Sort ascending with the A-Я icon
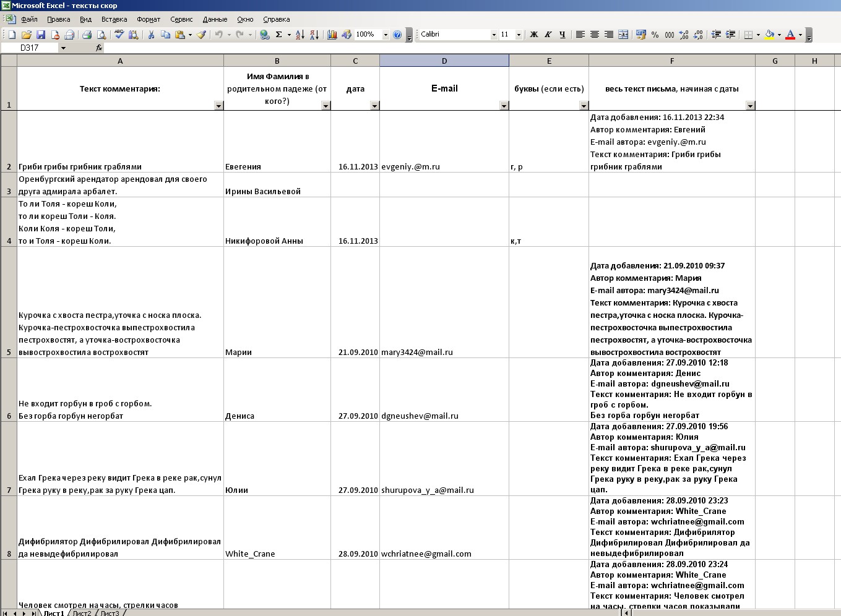The image size is (841, 616). tap(300, 35)
